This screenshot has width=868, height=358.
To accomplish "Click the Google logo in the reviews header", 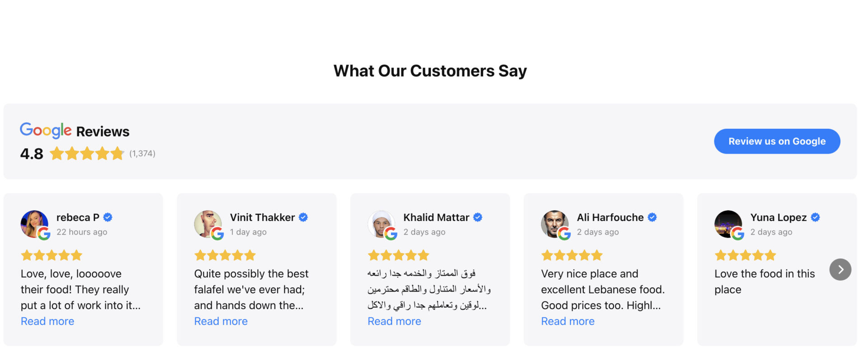I will click(x=46, y=131).
